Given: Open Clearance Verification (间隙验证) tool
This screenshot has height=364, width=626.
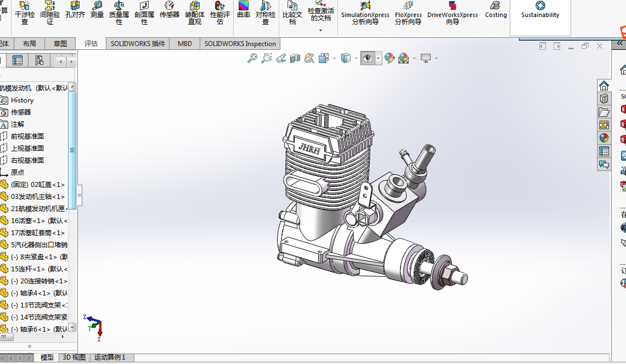Looking at the screenshot, I should click(50, 13).
